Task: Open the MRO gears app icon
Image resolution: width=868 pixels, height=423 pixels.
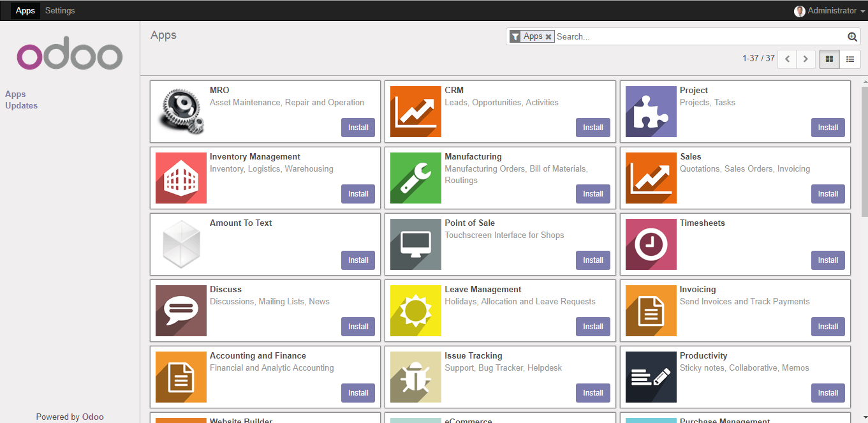Action: click(x=181, y=112)
